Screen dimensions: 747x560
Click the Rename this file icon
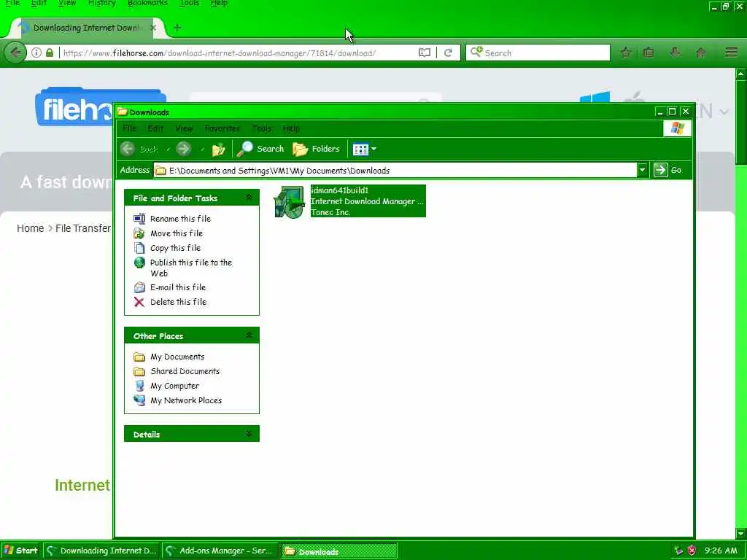pyautogui.click(x=139, y=219)
